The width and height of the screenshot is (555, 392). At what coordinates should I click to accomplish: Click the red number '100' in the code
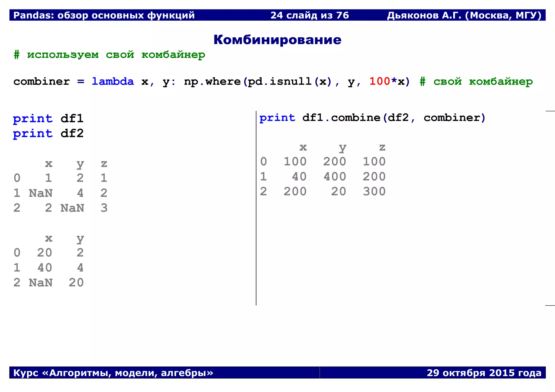pyautogui.click(x=380, y=81)
